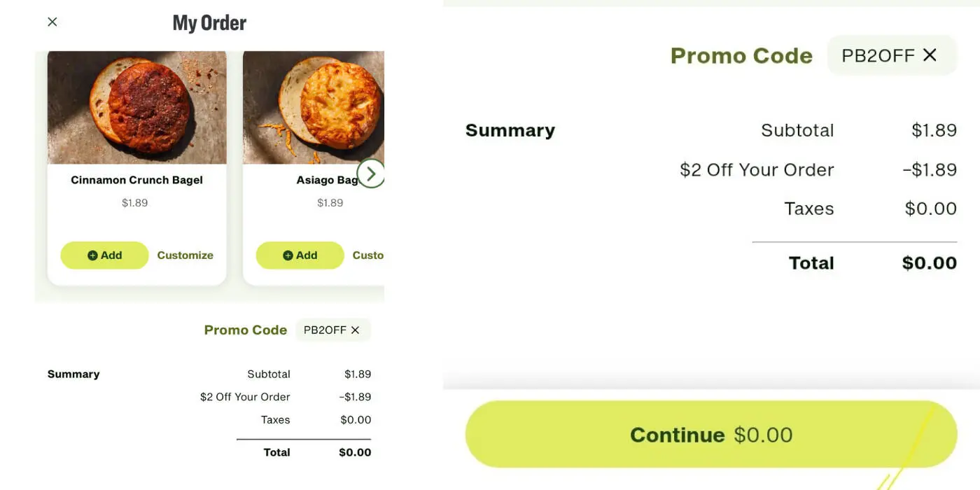Remove the PB2OFF code using the smaller X
Viewport: 980px width, 490px height.
[355, 330]
